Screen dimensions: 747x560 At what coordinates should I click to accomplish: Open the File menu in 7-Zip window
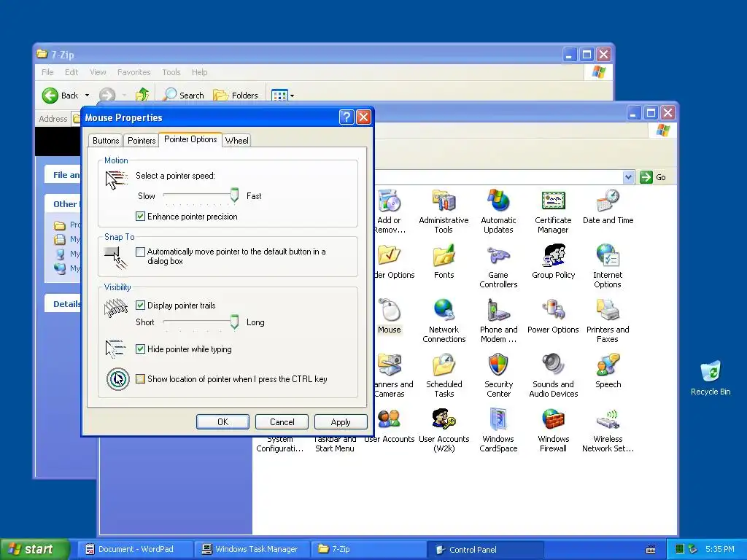[x=47, y=72]
